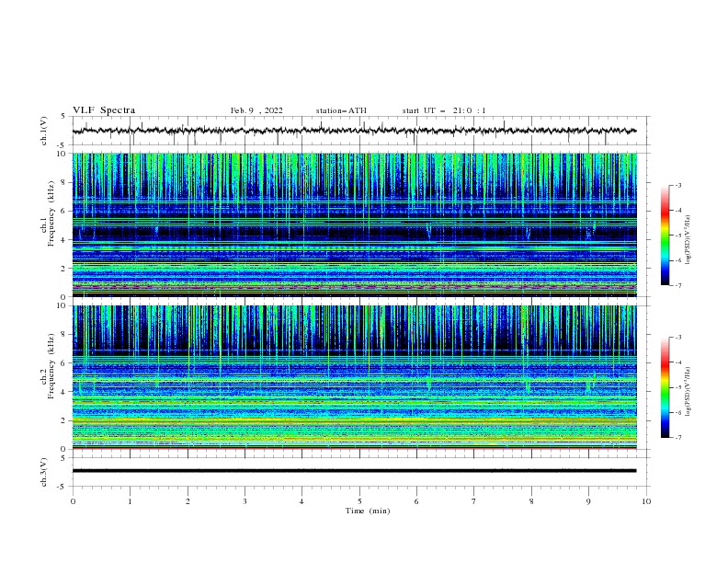Viewport: 728px width, 563px height.
Task: Click the "-3" tick on ch.1 colorbar
Action: [x=677, y=185]
